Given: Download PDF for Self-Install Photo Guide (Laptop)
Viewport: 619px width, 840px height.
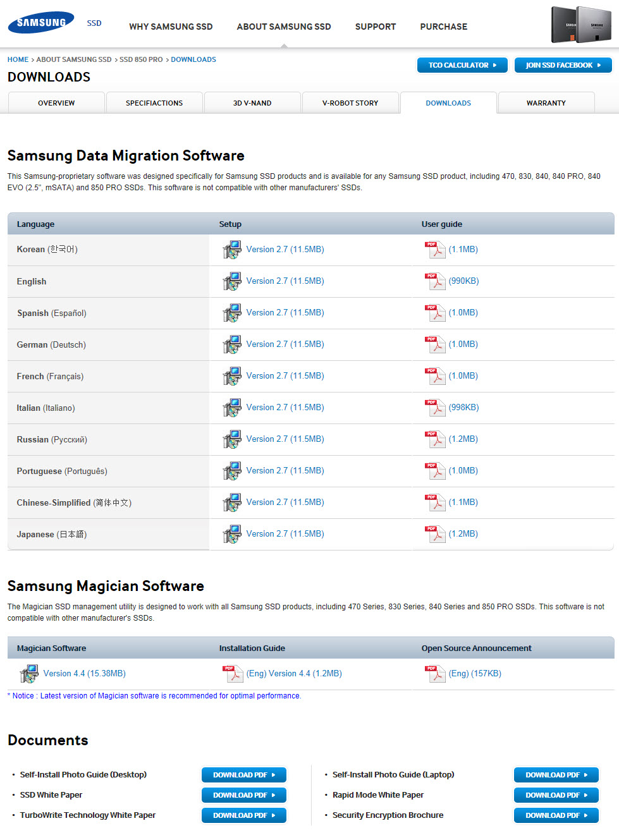Looking at the screenshot, I should click(556, 775).
